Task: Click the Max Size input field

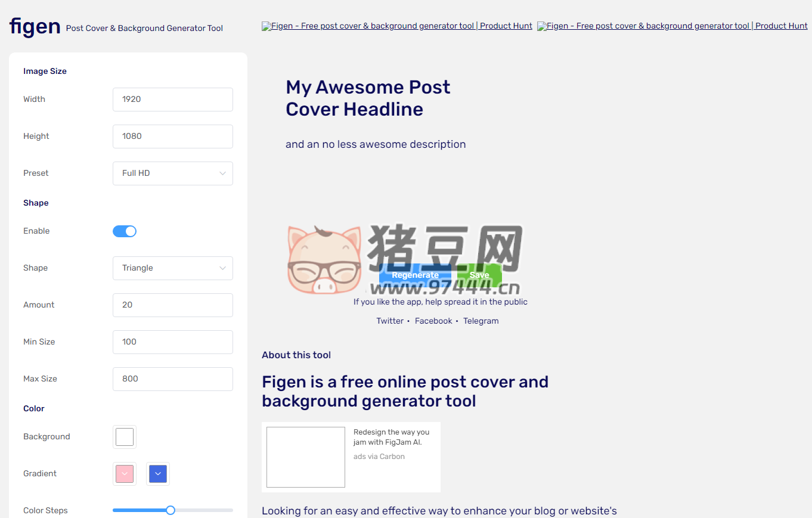Action: 173,379
